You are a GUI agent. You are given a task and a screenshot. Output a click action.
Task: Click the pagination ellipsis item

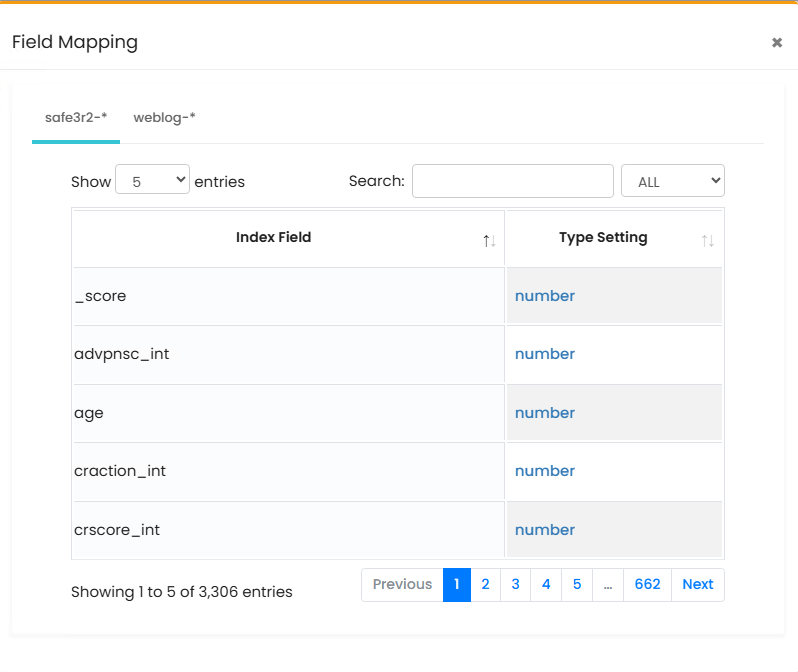coord(608,584)
